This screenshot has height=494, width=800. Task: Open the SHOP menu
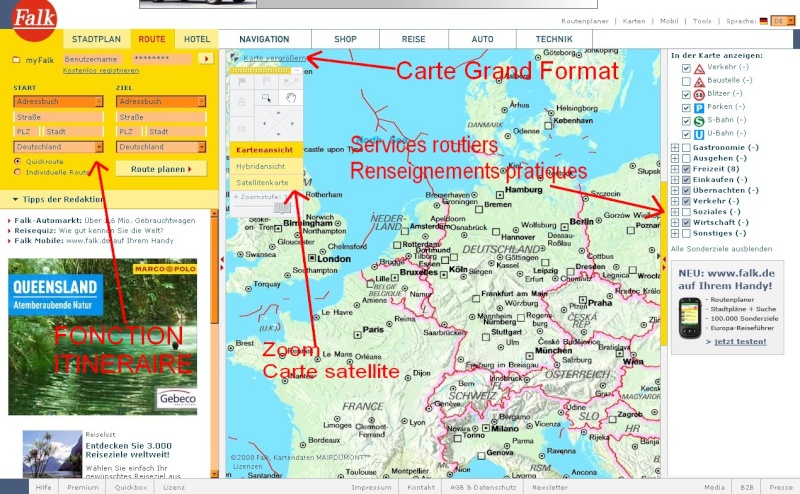tap(345, 39)
